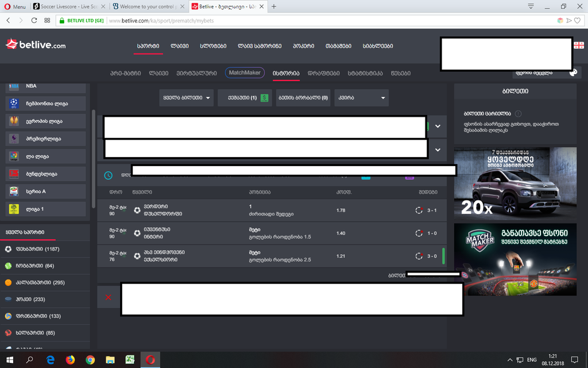Click the soccer ball icon in the იუვენტუსი row
This screenshot has height=368, width=588.
(137, 233)
